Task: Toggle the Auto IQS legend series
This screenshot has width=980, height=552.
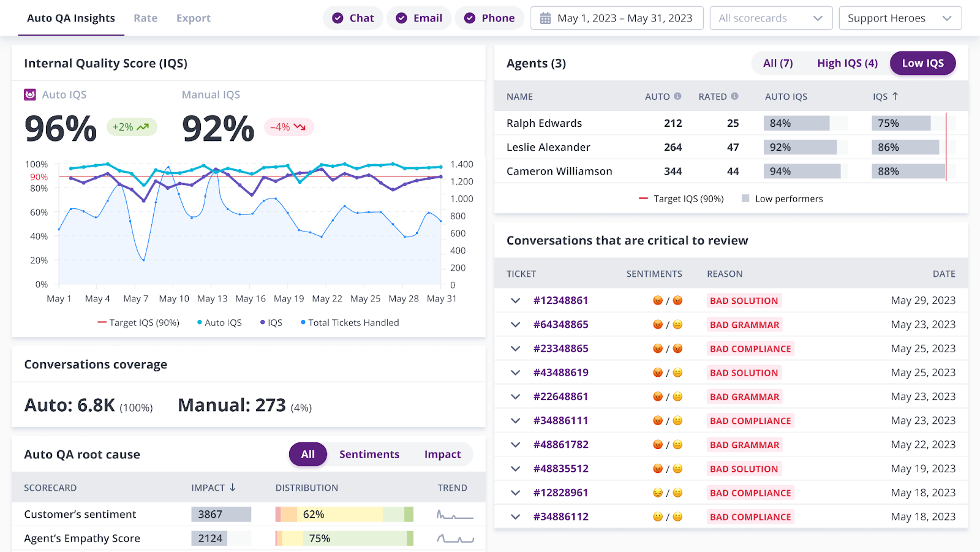Action: coord(219,323)
